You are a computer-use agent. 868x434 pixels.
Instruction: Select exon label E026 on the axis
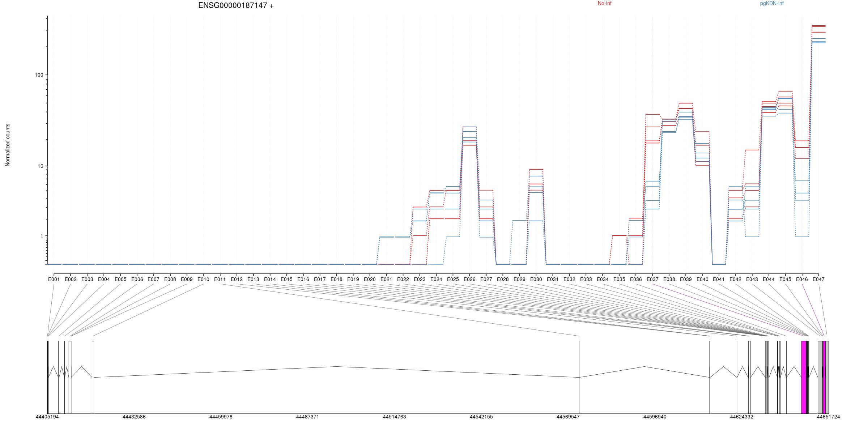(469, 280)
